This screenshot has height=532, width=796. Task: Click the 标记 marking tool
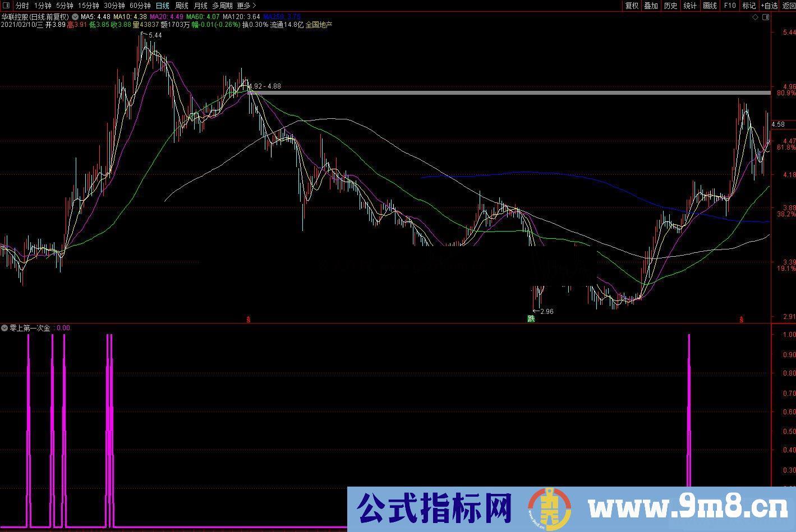(749, 5)
